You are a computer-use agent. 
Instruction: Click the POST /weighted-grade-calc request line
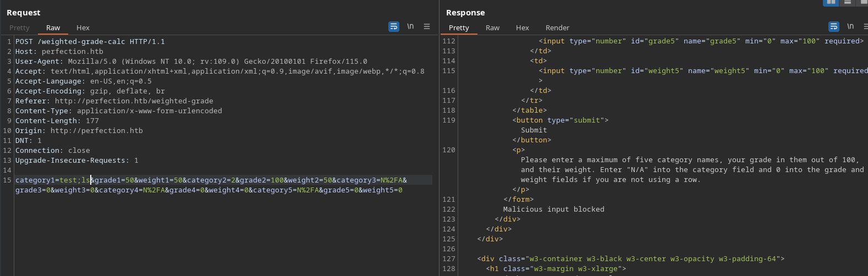[x=90, y=42]
